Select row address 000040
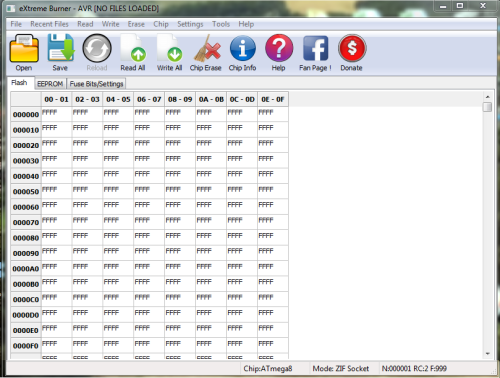The height and width of the screenshot is (378, 500). (26, 176)
